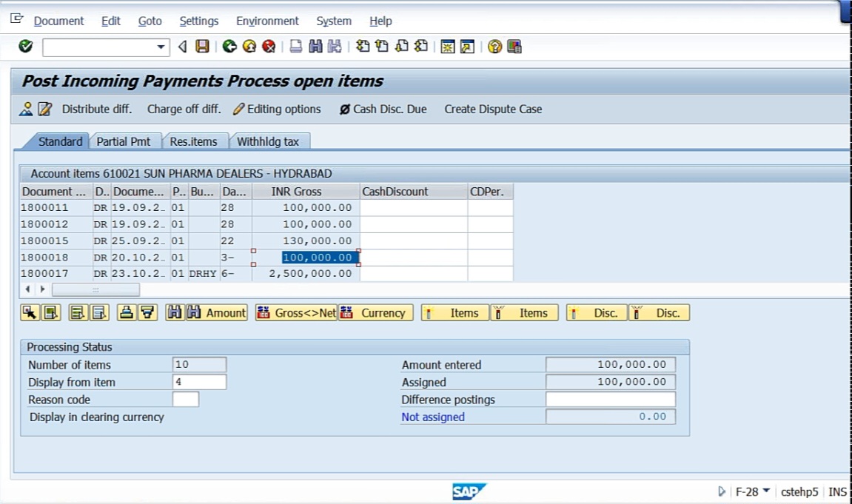Click the Select Block icon below the table
The width and height of the screenshot is (852, 504).
pos(51,313)
